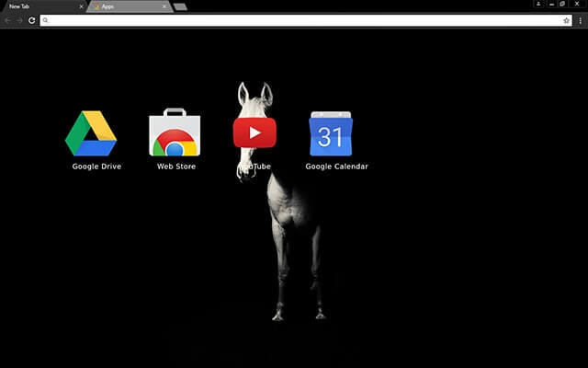Viewport: 588px width, 368px height.
Task: Close the Chrome window
Action: point(577,4)
